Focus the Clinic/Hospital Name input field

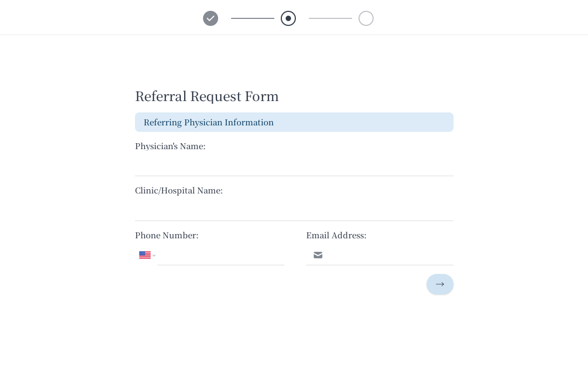[294, 211]
